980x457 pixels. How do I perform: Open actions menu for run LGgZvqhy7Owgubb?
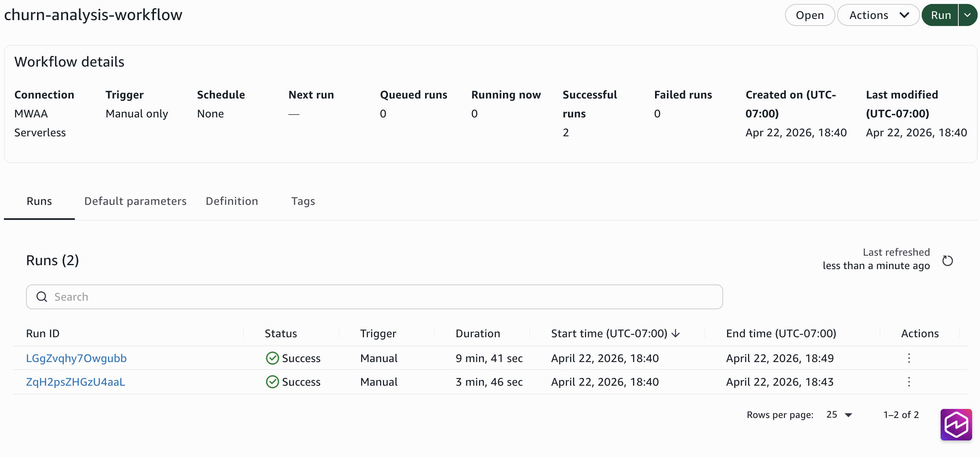coord(909,358)
